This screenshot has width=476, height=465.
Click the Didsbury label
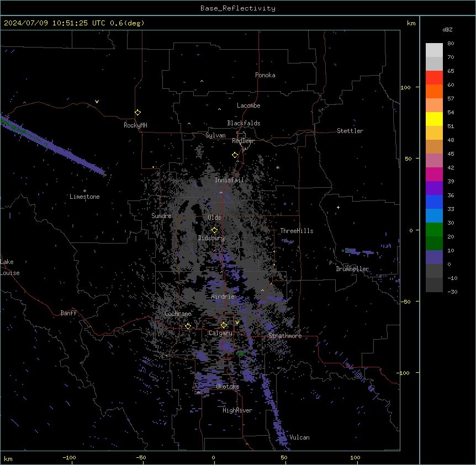tap(211, 238)
